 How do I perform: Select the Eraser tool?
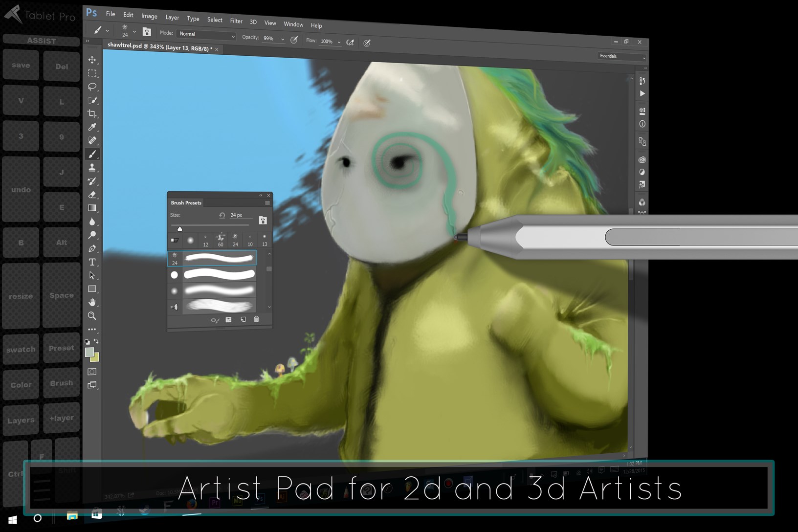[92, 195]
